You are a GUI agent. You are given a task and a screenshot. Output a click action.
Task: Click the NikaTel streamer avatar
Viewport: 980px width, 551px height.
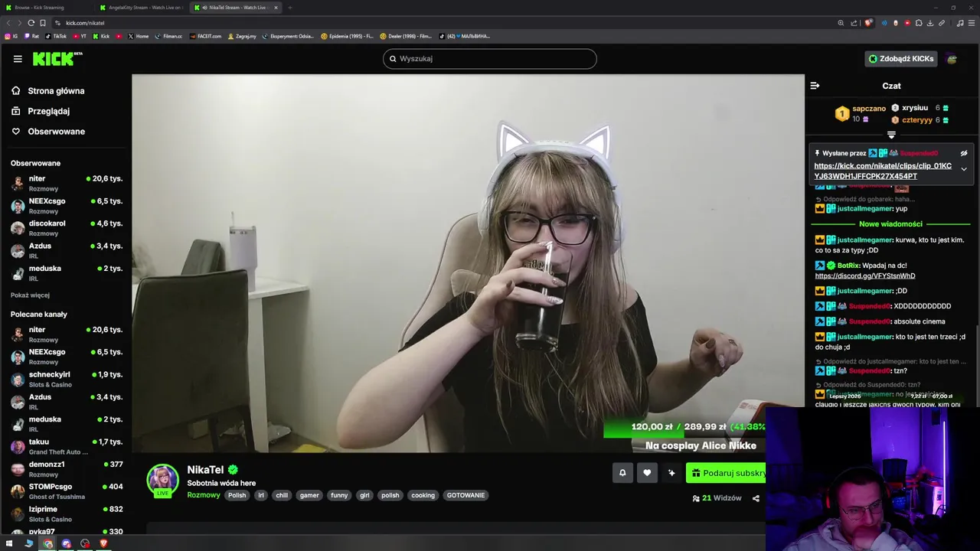click(x=162, y=479)
